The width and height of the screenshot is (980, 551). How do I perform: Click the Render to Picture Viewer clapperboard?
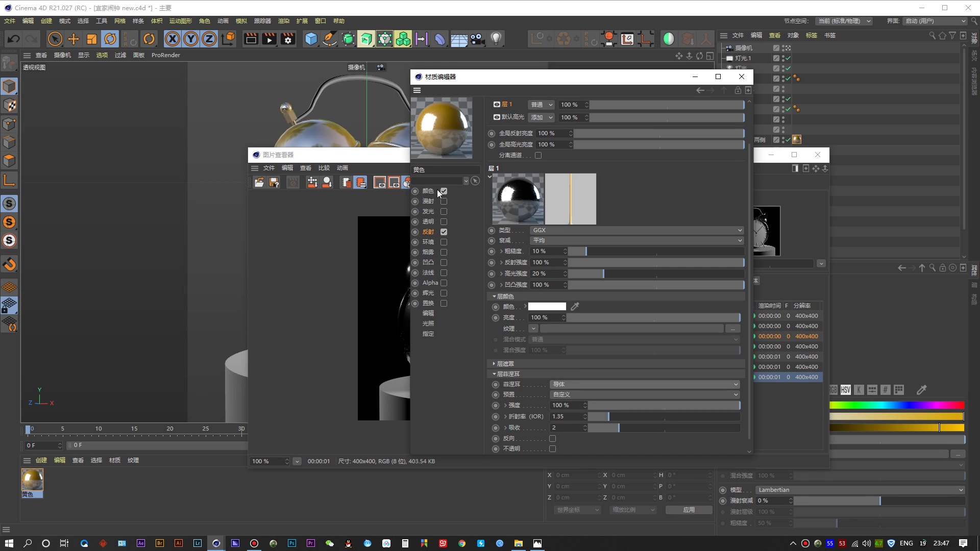point(269,39)
